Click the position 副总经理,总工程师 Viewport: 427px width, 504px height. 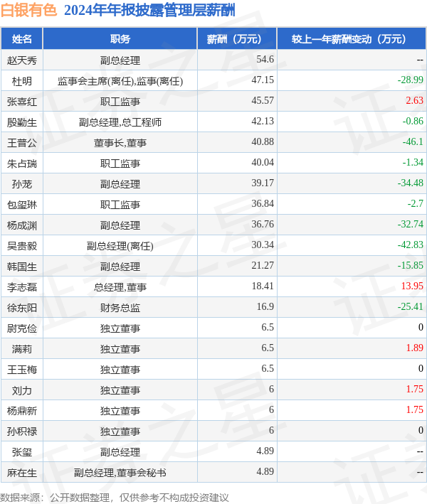[x=120, y=122]
